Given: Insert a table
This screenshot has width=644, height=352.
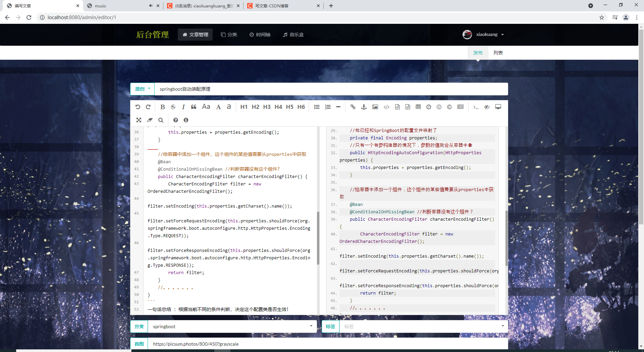Looking at the screenshot, I should (x=418, y=107).
